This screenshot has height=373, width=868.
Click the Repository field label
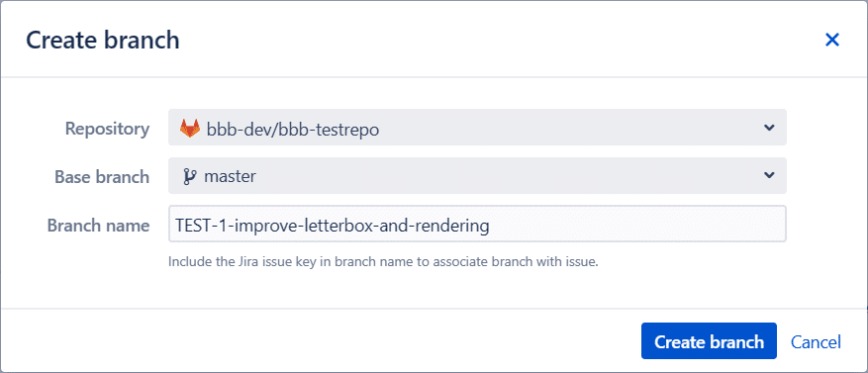point(108,129)
